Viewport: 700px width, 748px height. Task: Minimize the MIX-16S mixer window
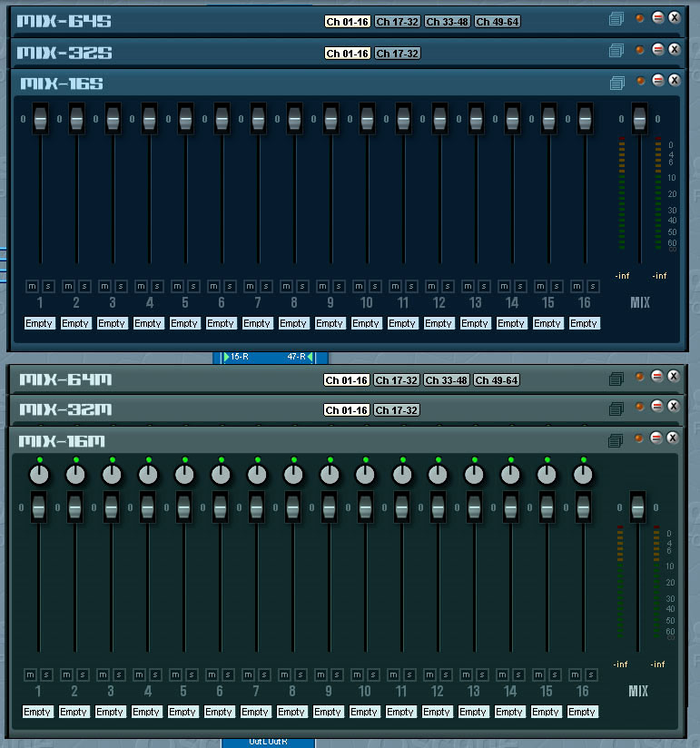[x=658, y=80]
